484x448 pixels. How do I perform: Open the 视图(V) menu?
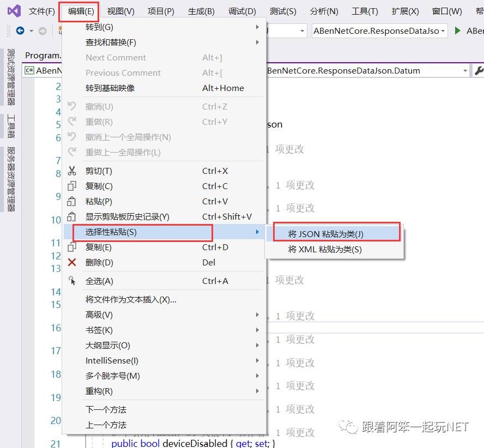(x=120, y=11)
